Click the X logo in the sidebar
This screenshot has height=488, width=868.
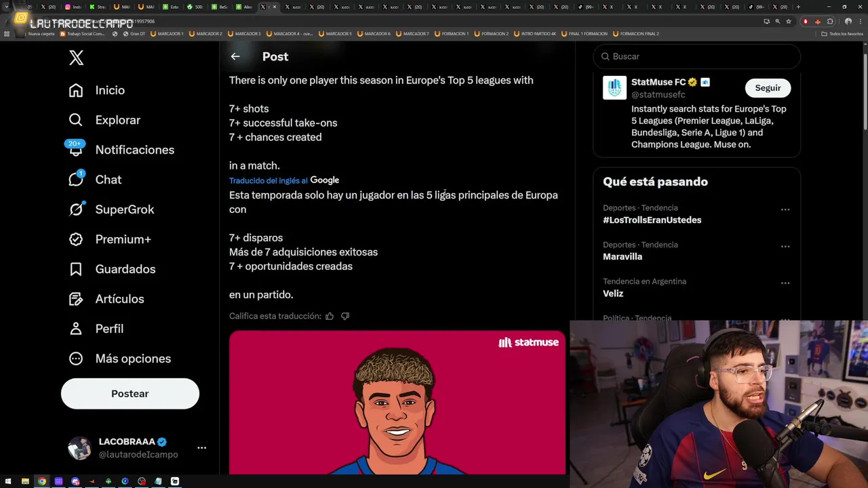pyautogui.click(x=76, y=58)
